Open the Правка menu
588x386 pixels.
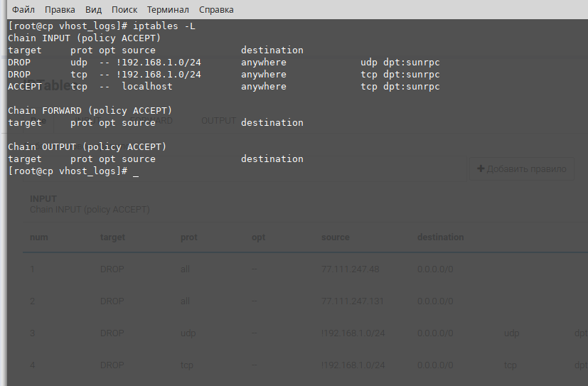point(60,10)
